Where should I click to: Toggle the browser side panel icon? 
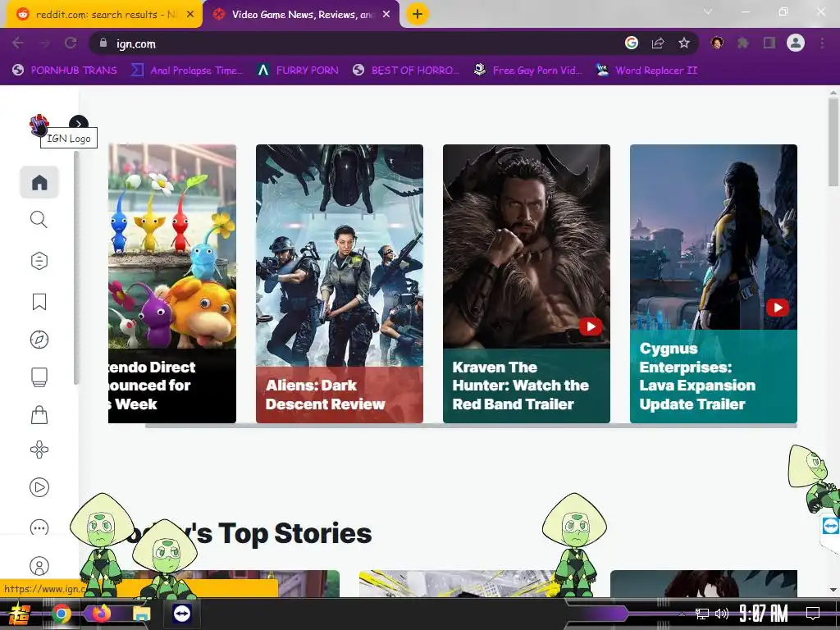769,43
